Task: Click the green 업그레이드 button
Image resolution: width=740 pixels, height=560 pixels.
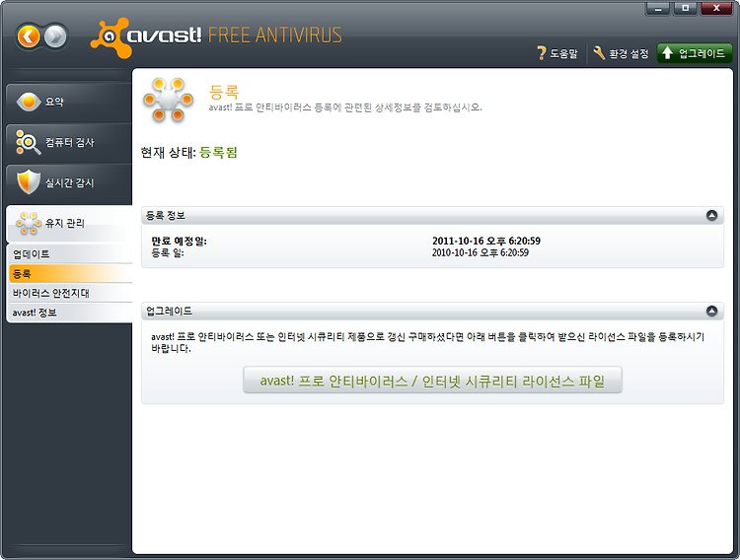Action: coord(695,53)
